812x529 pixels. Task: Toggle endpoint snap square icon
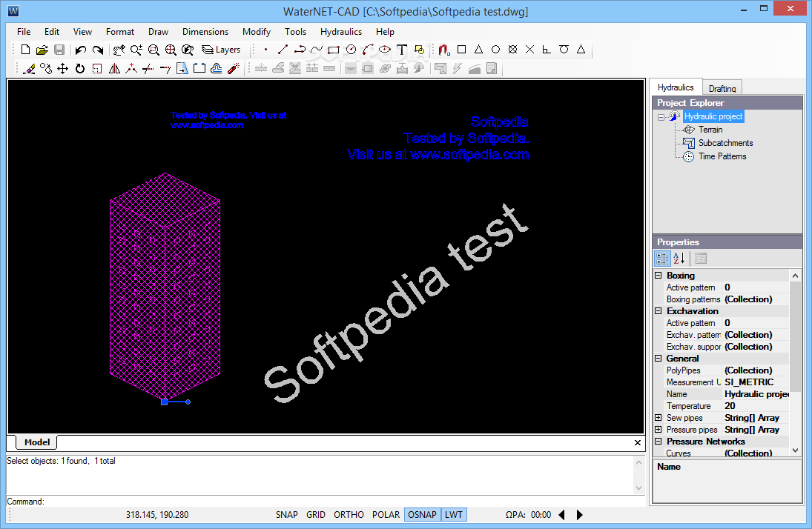(x=461, y=50)
